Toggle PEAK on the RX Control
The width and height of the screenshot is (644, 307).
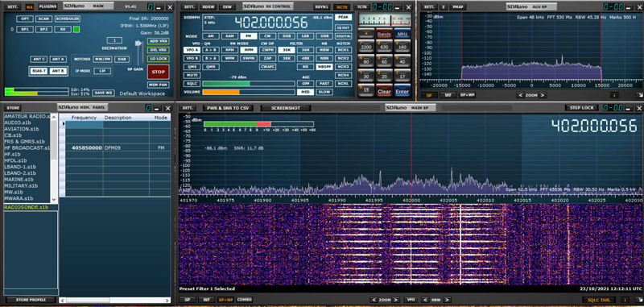344,17
